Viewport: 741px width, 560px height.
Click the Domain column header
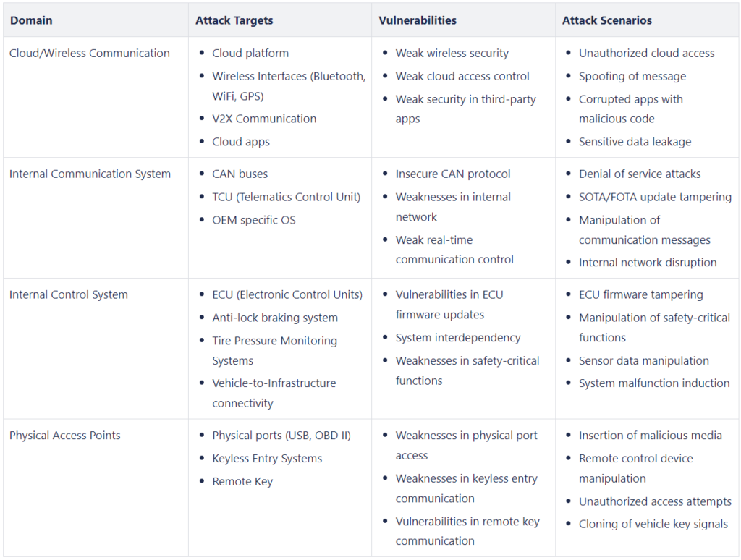coord(31,20)
